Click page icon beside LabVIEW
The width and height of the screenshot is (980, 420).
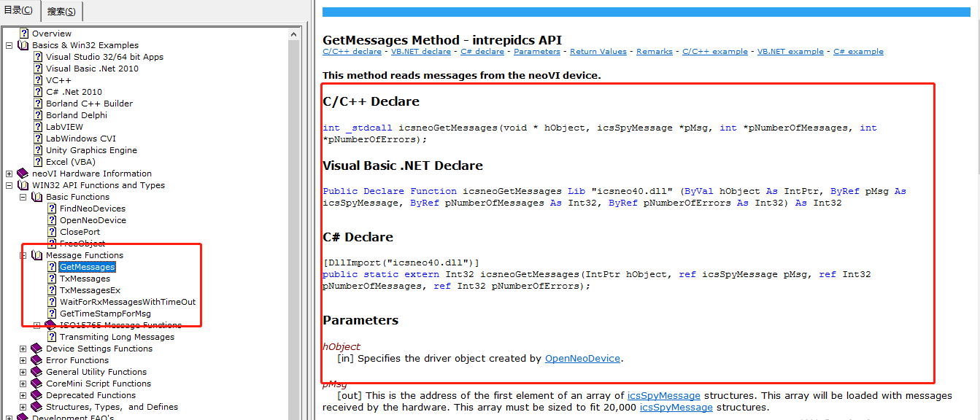38,127
